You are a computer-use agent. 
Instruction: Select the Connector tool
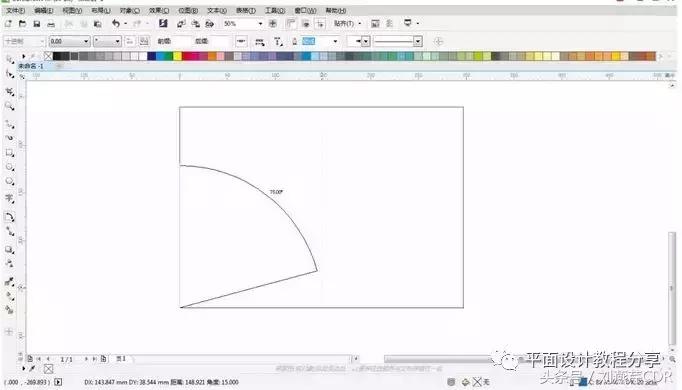(x=9, y=232)
